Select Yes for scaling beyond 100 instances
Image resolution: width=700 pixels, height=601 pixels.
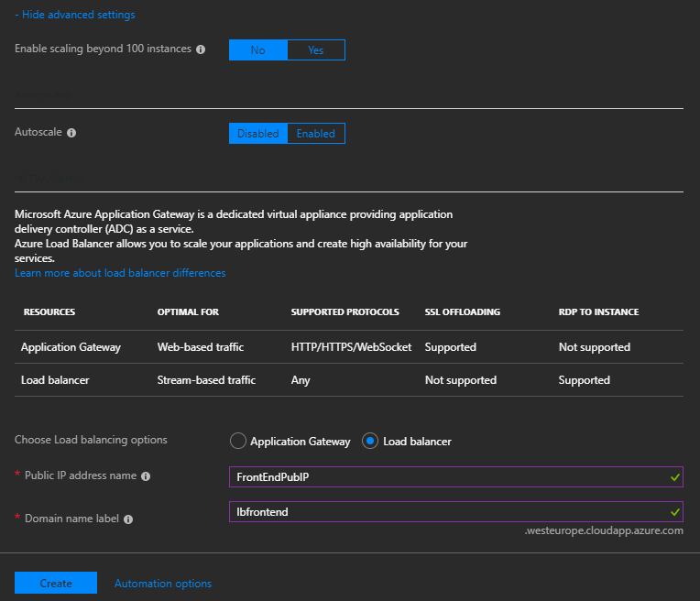coord(316,50)
